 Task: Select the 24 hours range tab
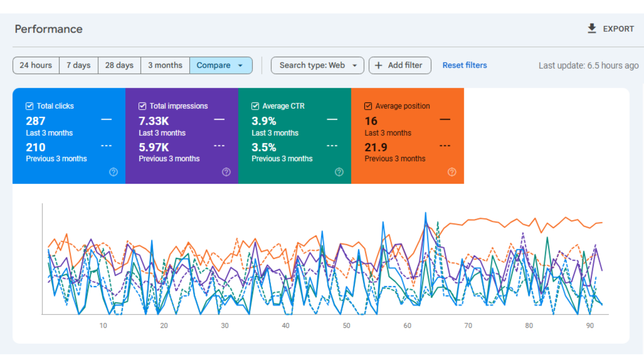pos(36,65)
